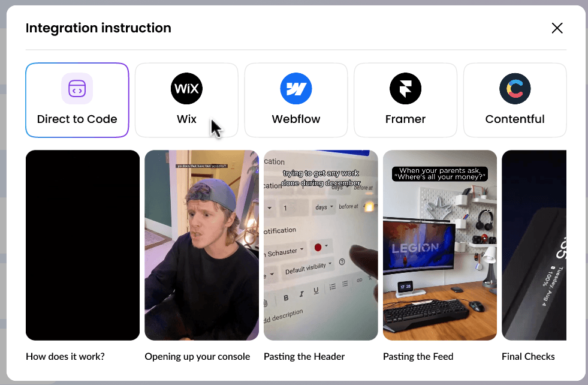Image resolution: width=588 pixels, height=385 pixels.
Task: Switch to the Framer integration label
Action: (x=405, y=119)
